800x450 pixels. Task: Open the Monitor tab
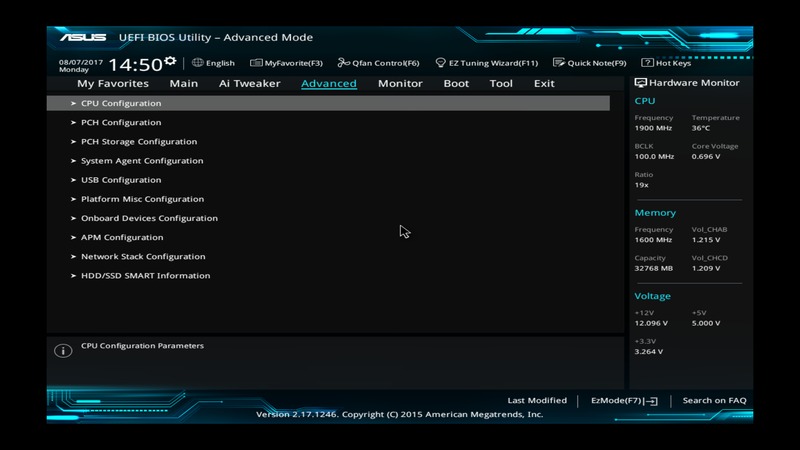click(x=400, y=84)
